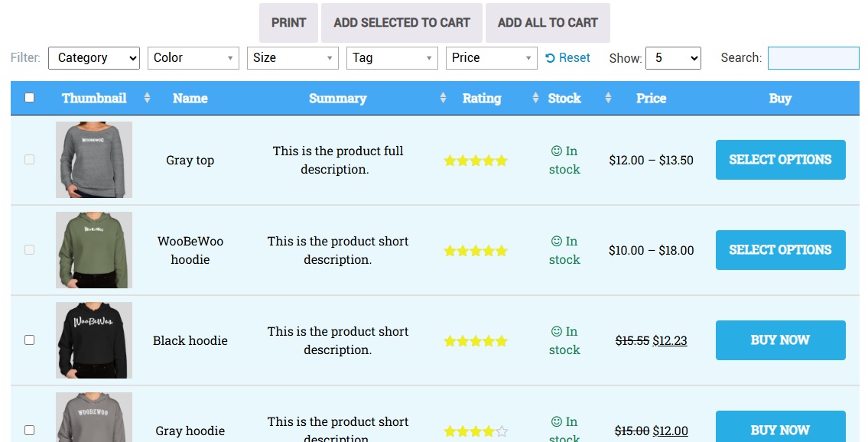Open the Color filter dropdown
Image resolution: width=868 pixels, height=442 pixels.
[193, 58]
